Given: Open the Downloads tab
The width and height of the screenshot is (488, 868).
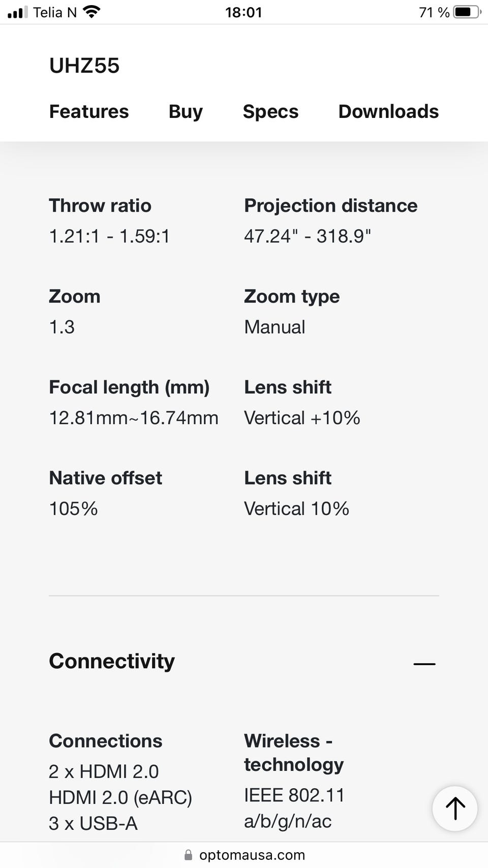Looking at the screenshot, I should pyautogui.click(x=388, y=111).
